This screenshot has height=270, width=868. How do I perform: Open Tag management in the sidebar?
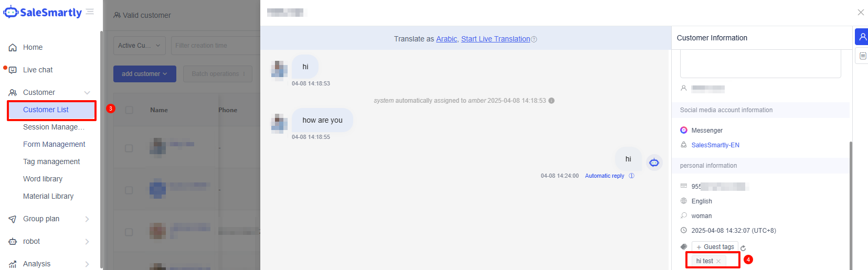tap(51, 161)
